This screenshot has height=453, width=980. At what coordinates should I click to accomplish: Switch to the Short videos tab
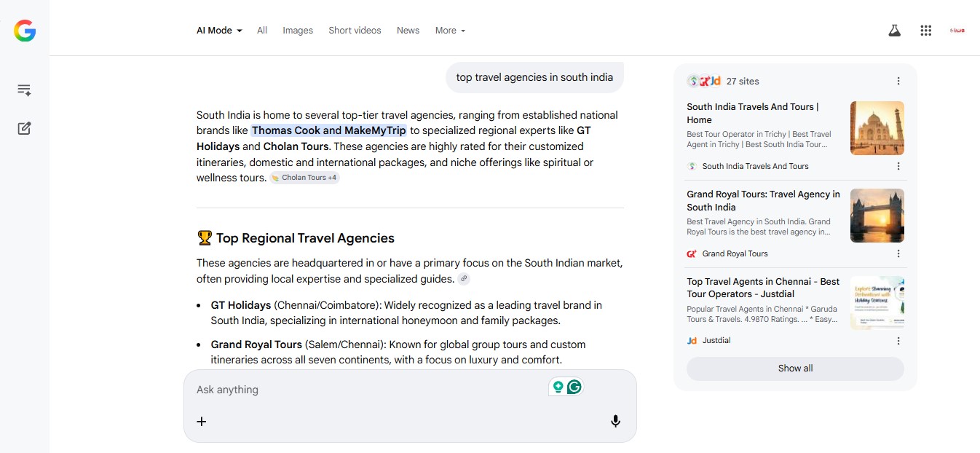[x=355, y=31]
